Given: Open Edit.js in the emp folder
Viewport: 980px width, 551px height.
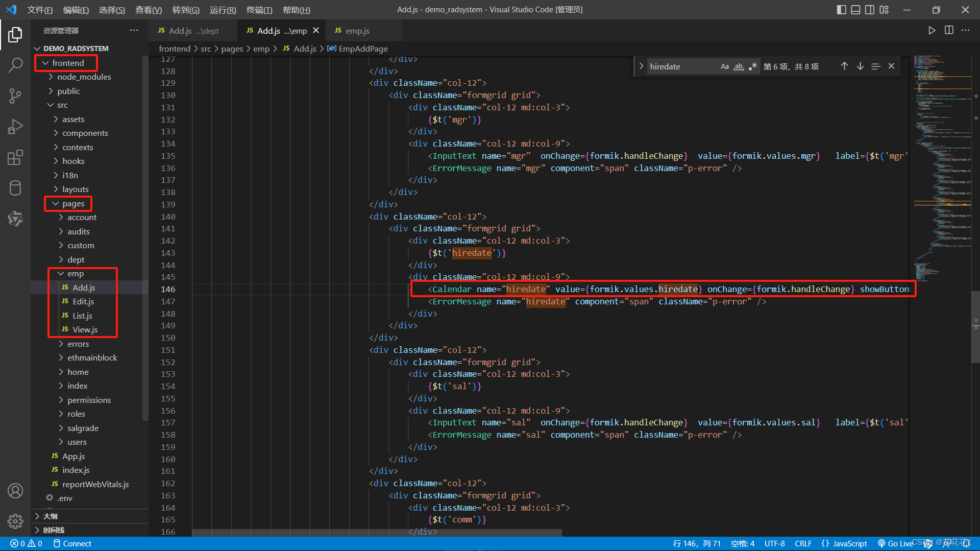Looking at the screenshot, I should pyautogui.click(x=83, y=302).
